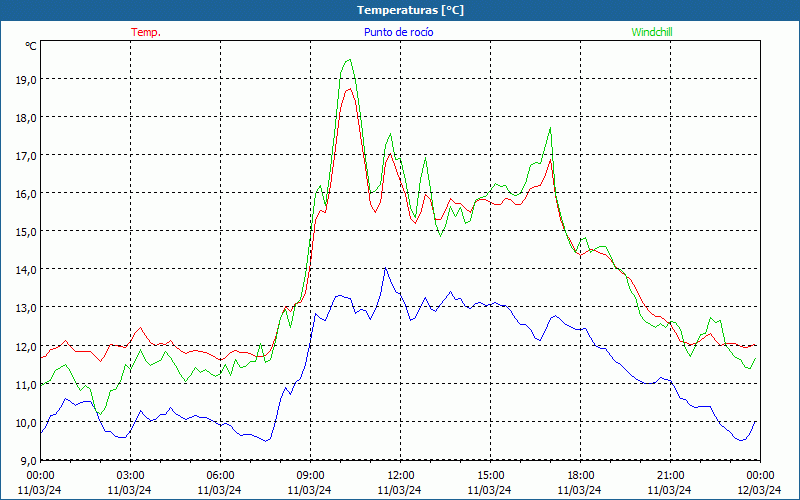Click the 18:00 time axis label
The width and height of the screenshot is (800, 500).
coord(580,476)
